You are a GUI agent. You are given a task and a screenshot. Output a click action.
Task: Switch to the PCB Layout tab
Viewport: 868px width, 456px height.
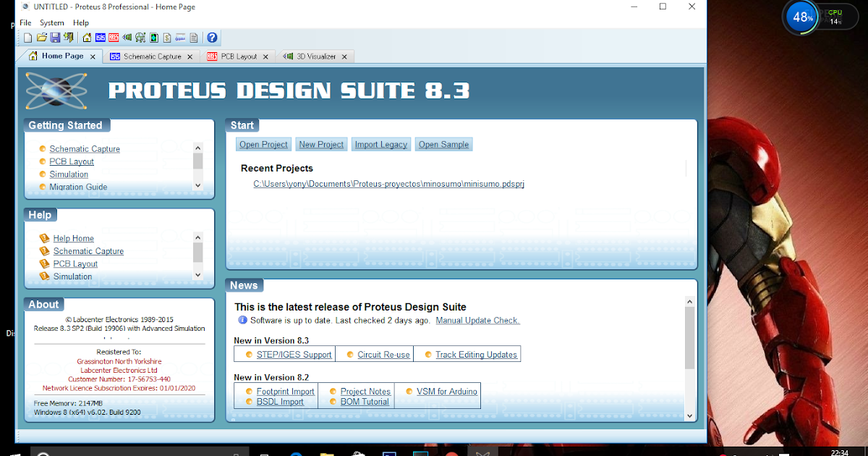coord(239,56)
